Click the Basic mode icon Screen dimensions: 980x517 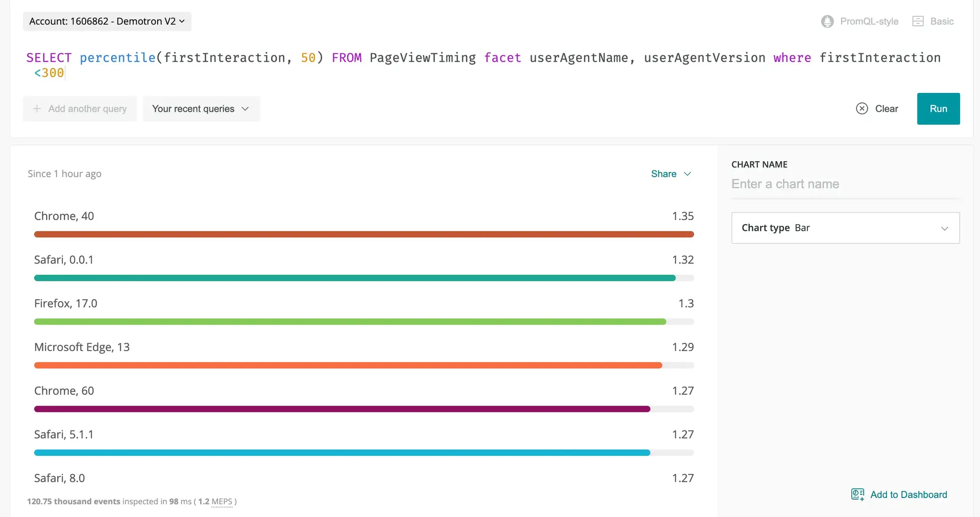click(918, 21)
